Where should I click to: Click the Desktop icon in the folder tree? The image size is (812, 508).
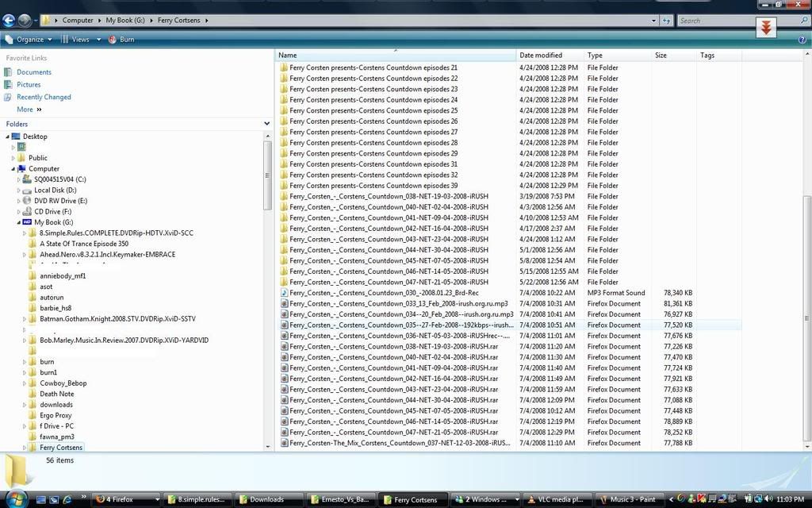16,137
